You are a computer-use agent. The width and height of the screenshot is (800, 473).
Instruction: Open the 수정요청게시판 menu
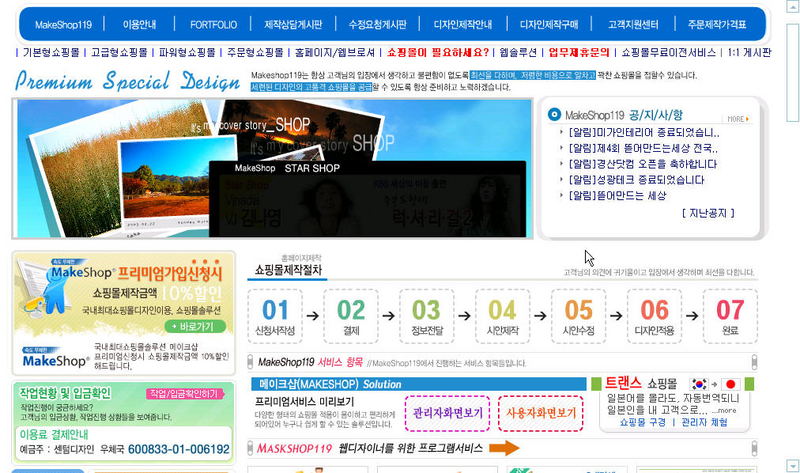(378, 24)
